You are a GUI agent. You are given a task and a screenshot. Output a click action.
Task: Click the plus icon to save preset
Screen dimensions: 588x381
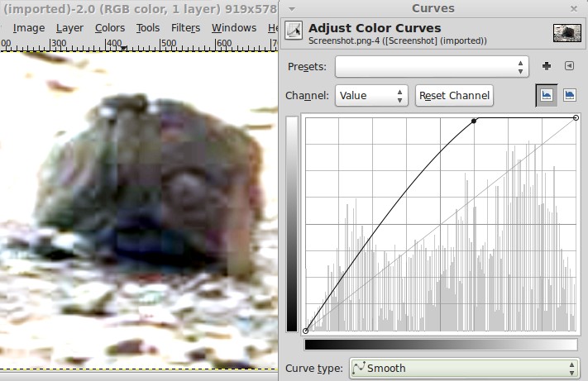click(x=547, y=66)
